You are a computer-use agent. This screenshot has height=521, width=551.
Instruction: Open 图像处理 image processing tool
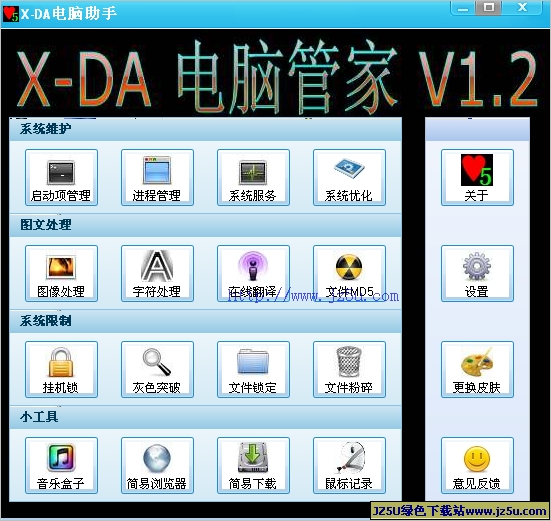coord(61,273)
